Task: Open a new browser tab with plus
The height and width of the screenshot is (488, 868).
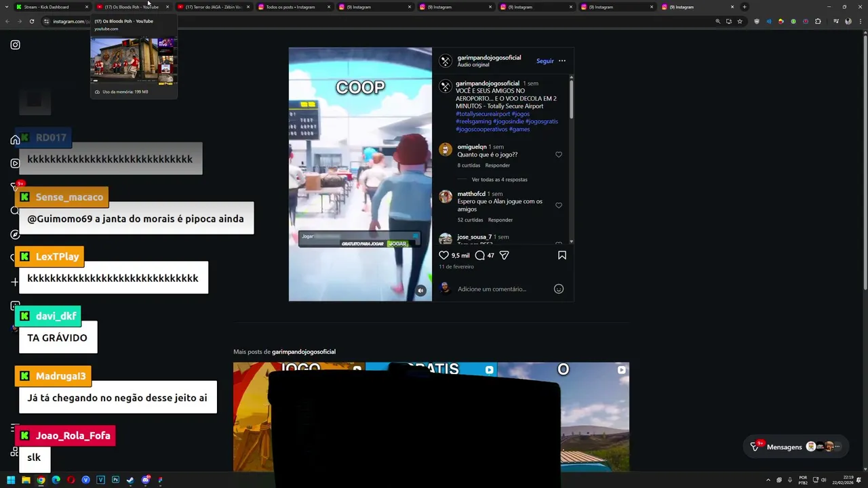Action: click(745, 7)
